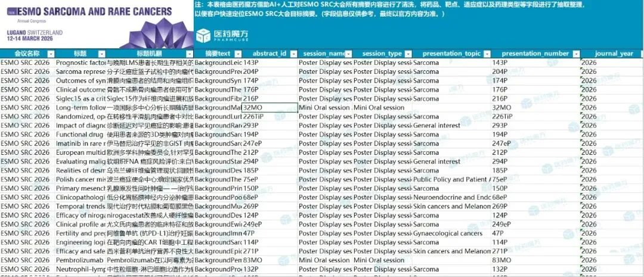The image size is (644, 277).
Task: Select 'Skin cancers and Melanom' in 269P row
Action: 451,207
